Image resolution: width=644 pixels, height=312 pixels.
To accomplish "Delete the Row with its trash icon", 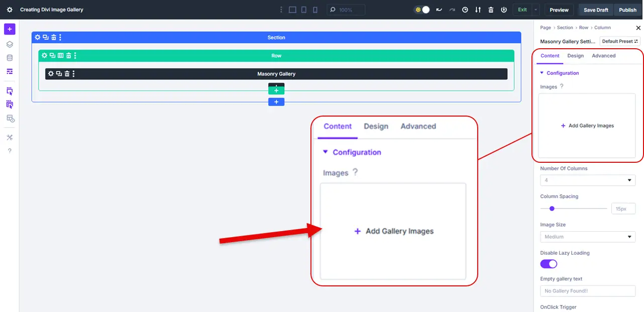I will (69, 55).
